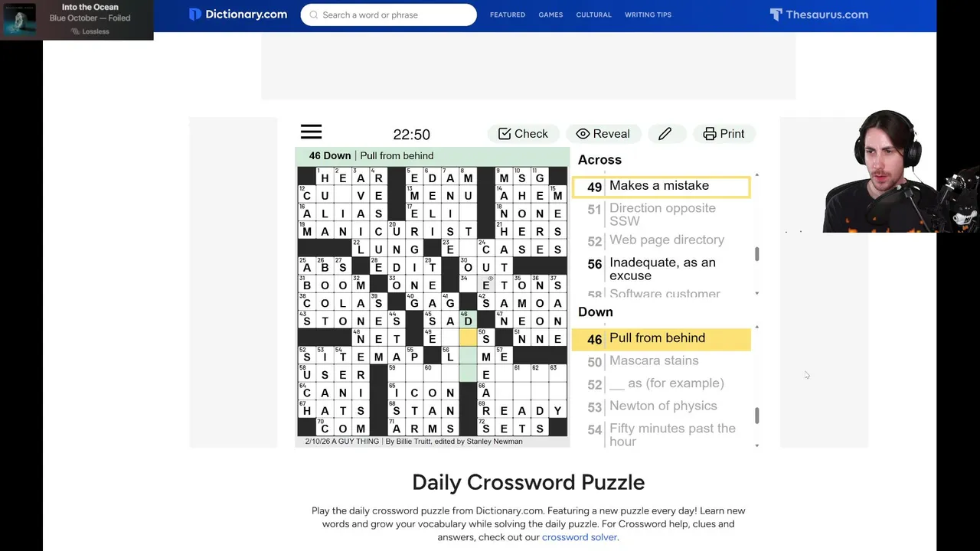Click the Reveal button with eye icon

point(603,134)
